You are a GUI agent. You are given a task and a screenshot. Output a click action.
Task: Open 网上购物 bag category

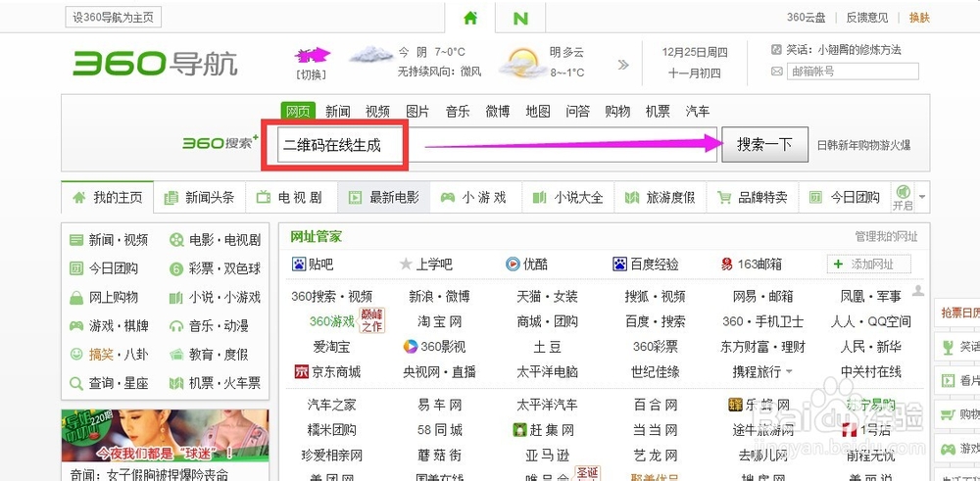coord(104,298)
